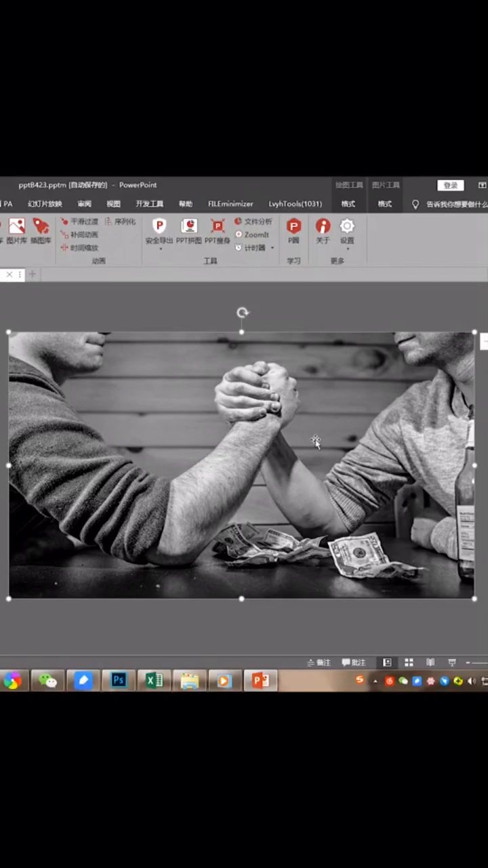
Task: Switch to normal view in status bar
Action: (x=387, y=663)
